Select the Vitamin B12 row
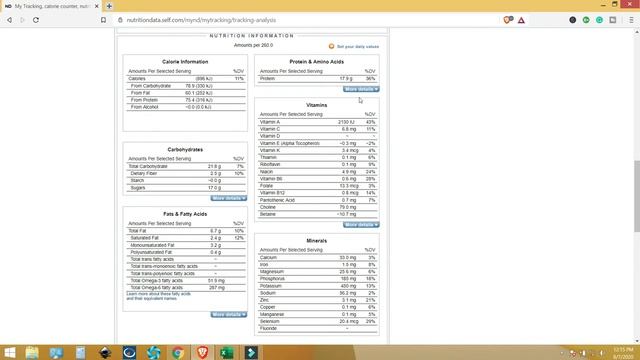Screen dimensions: 640x360 pos(318,193)
